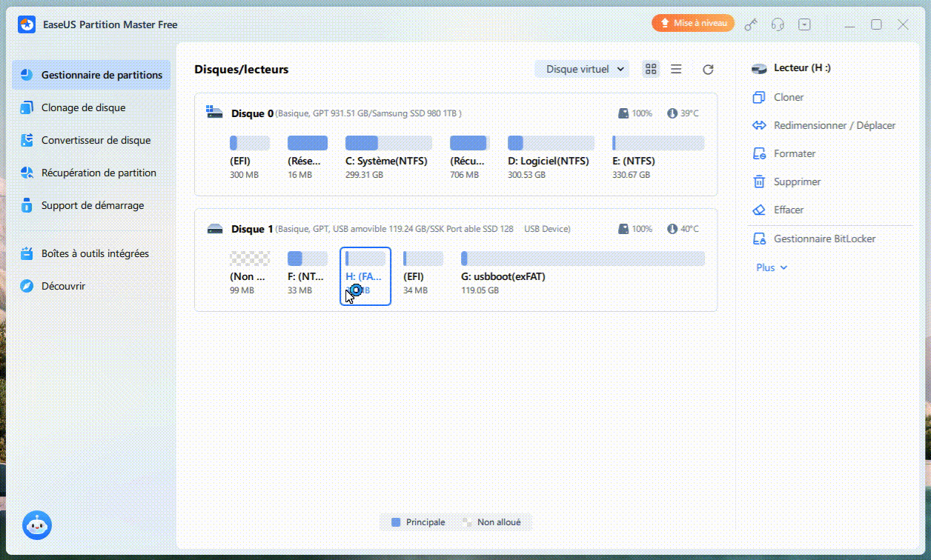Select G: usbboot(exFAT) partition
This screenshot has width=931, height=560.
point(582,259)
